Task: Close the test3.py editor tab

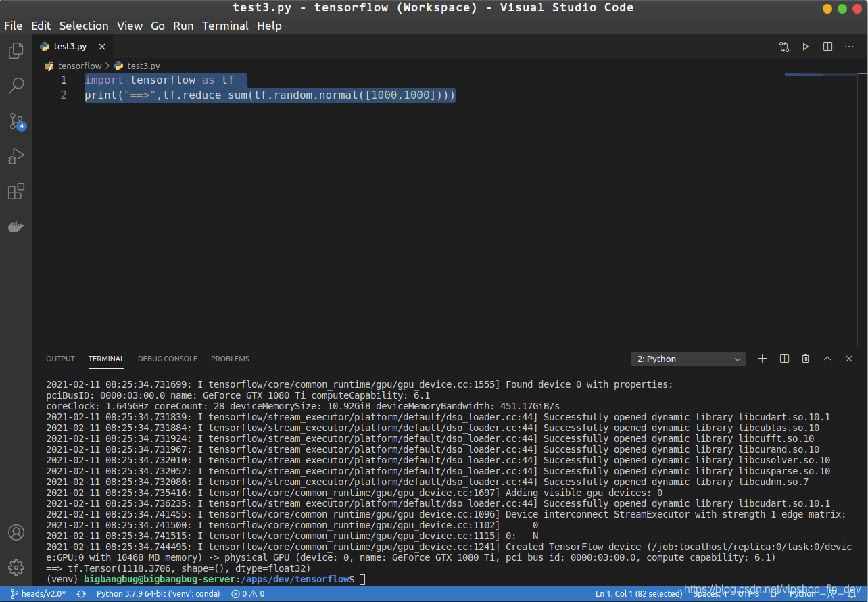Action: [102, 47]
